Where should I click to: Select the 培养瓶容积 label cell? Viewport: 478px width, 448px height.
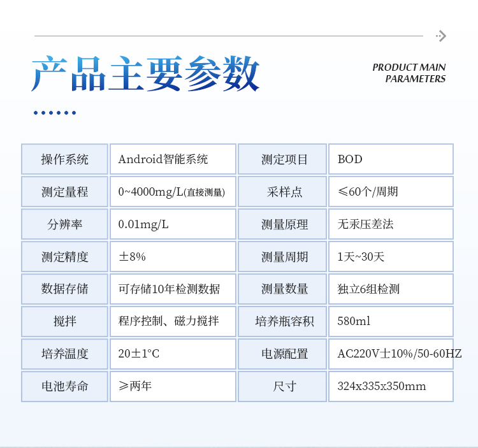[x=282, y=322]
